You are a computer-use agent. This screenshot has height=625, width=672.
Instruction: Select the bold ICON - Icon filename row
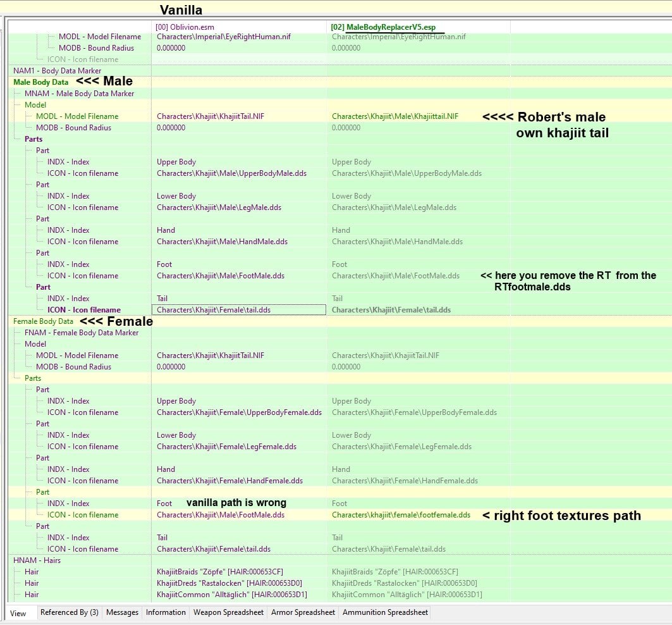(x=84, y=310)
